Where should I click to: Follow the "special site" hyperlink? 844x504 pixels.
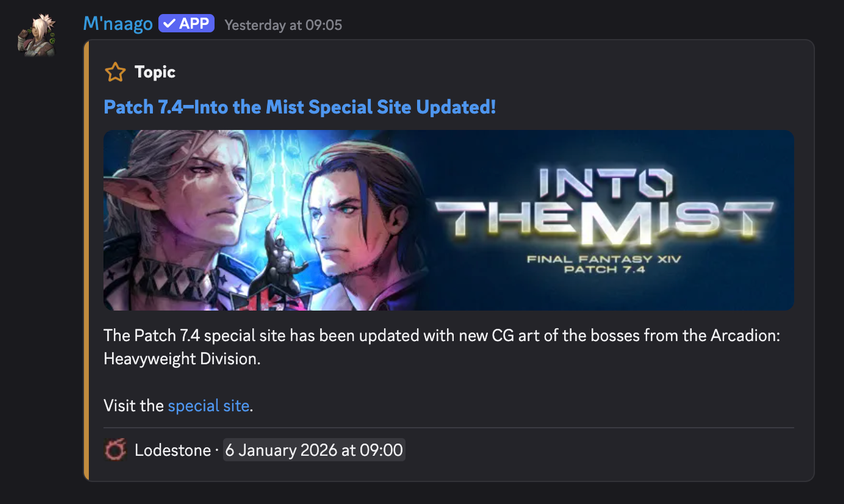209,405
